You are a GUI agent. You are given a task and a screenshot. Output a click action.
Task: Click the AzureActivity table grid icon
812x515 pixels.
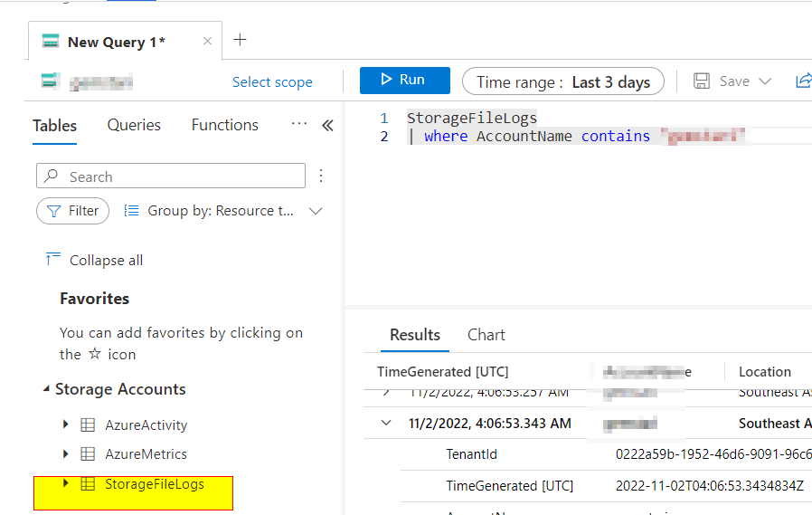88,424
